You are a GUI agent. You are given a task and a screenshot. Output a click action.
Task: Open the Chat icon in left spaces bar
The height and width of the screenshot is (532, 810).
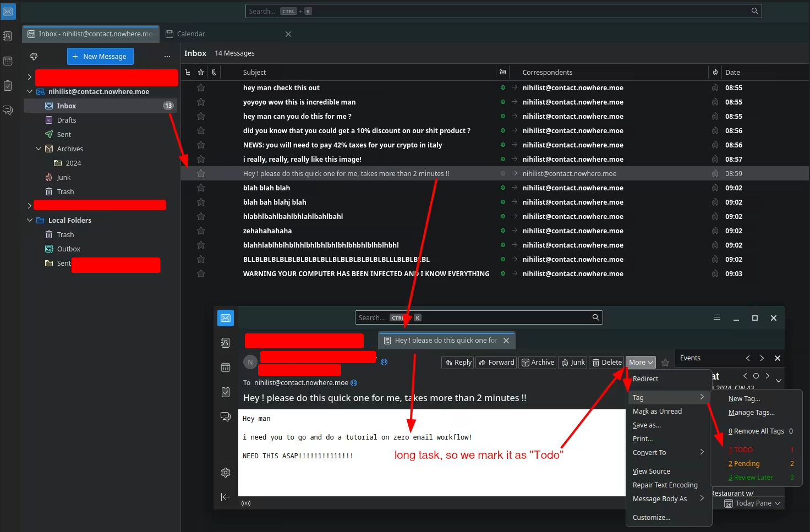(x=8, y=110)
